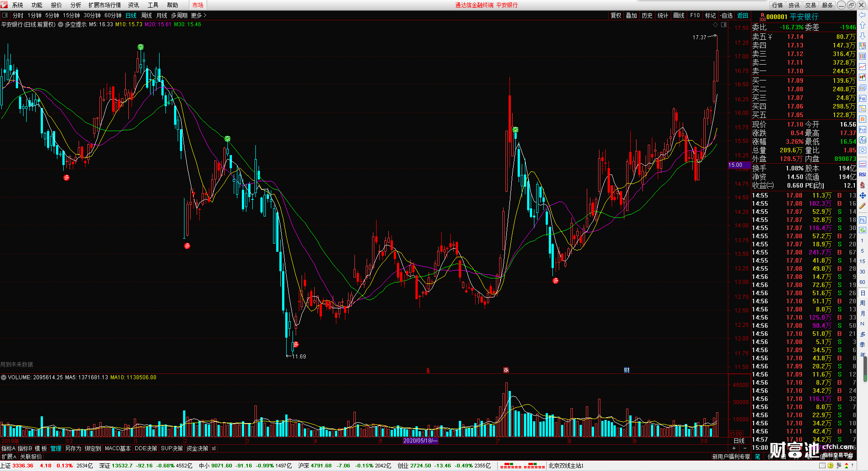Click the green refresh icon in sidebar
This screenshot has height=471, width=868.
[863, 230]
